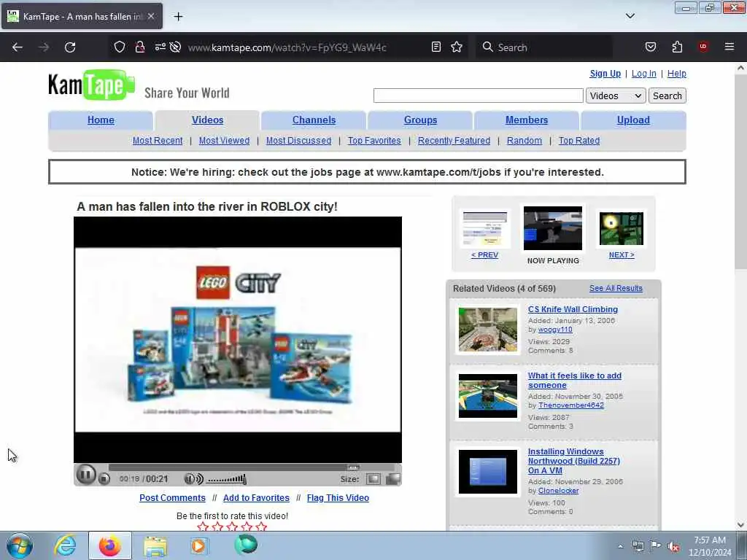
Task: Follow the Sign Up link
Action: pyautogui.click(x=605, y=74)
